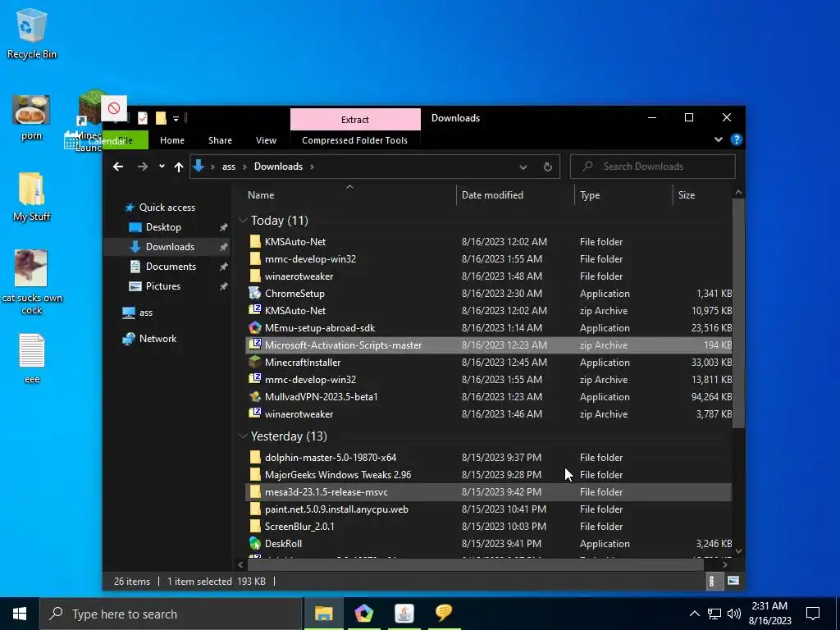Expand the ribbon with the chevron
Screen dimensions: 840x630
click(x=718, y=139)
